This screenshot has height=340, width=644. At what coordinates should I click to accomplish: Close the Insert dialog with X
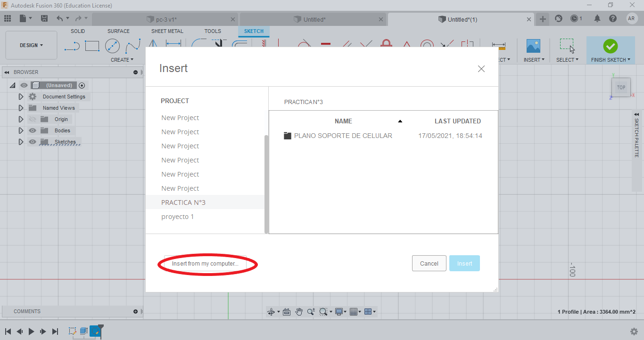481,69
